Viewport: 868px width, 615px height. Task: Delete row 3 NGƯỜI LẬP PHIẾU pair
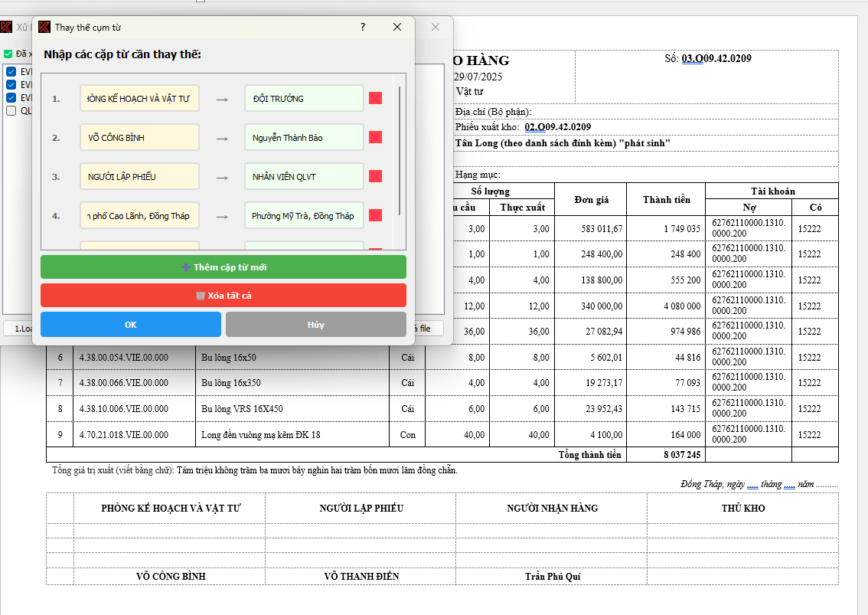click(x=375, y=176)
